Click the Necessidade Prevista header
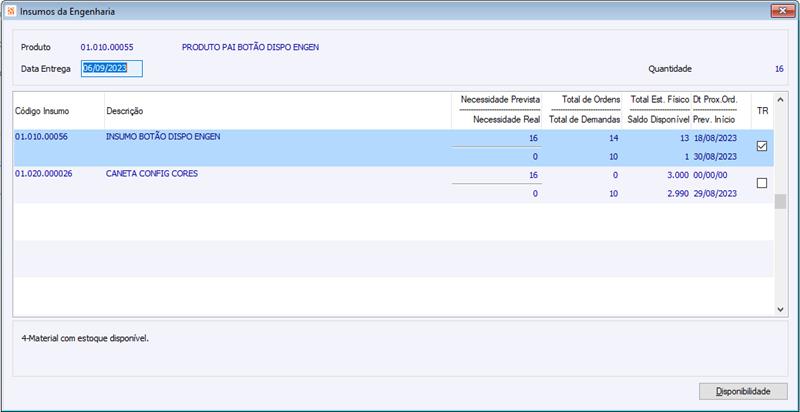 (500, 99)
